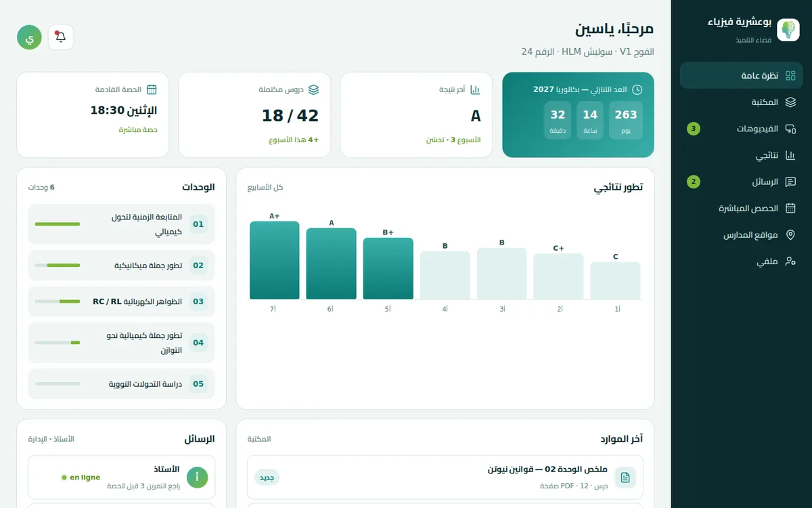Click the countdown clock icon

637,89
